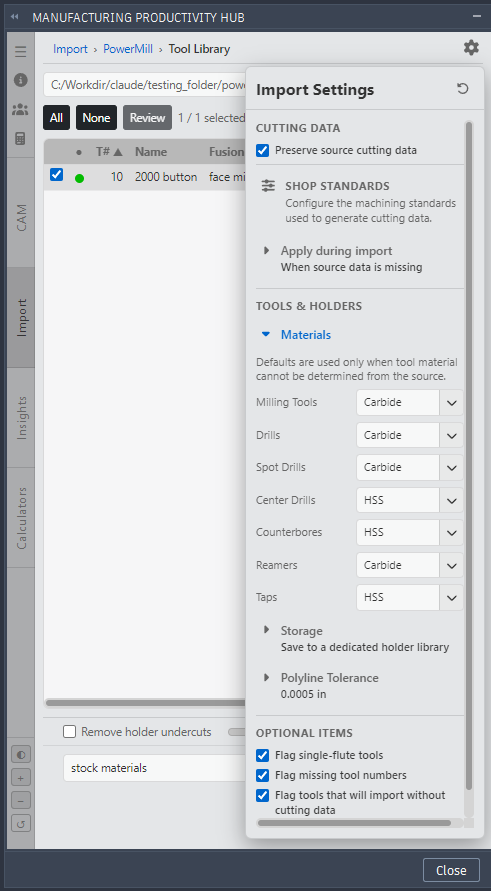Click the Close button

(451, 871)
